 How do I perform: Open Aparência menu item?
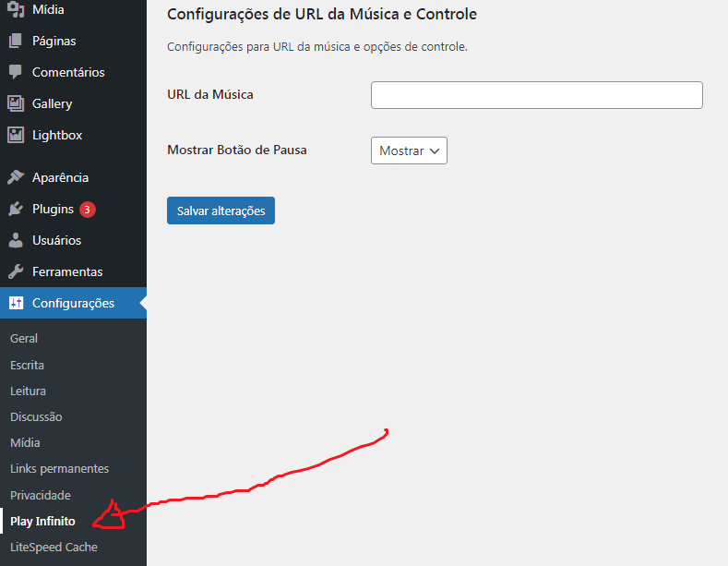61,177
